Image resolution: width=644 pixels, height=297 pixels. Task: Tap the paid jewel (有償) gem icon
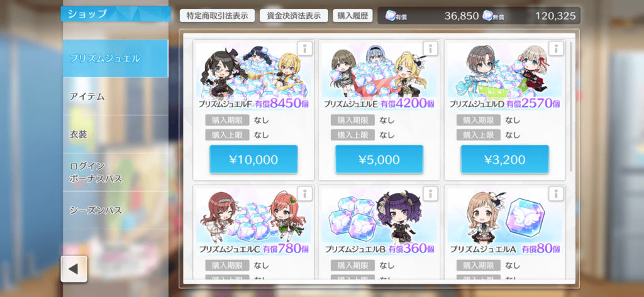pyautogui.click(x=391, y=15)
